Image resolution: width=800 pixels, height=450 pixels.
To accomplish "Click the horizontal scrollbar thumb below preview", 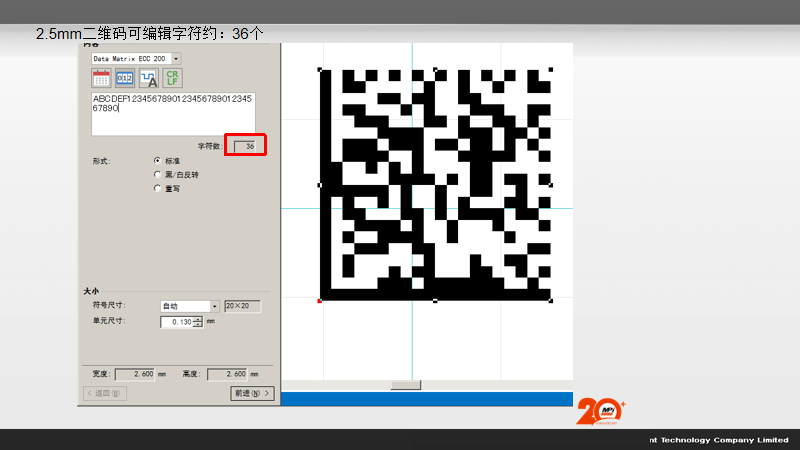I will tap(405, 385).
